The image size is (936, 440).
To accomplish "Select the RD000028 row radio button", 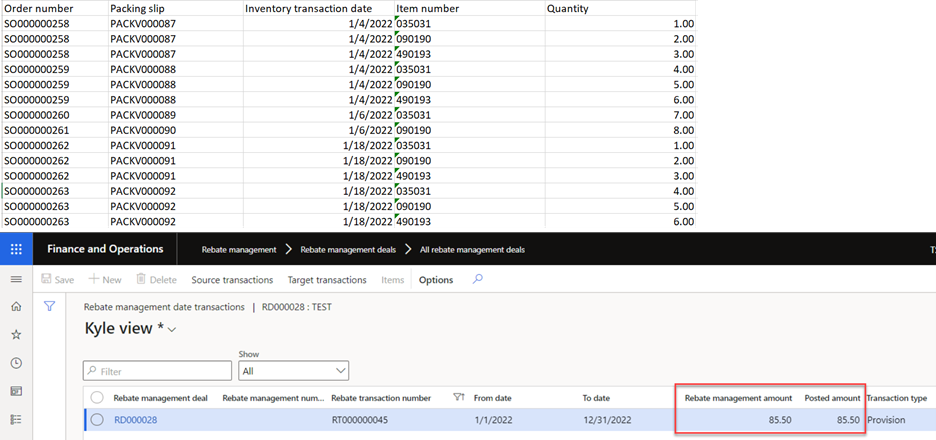I will click(x=97, y=420).
